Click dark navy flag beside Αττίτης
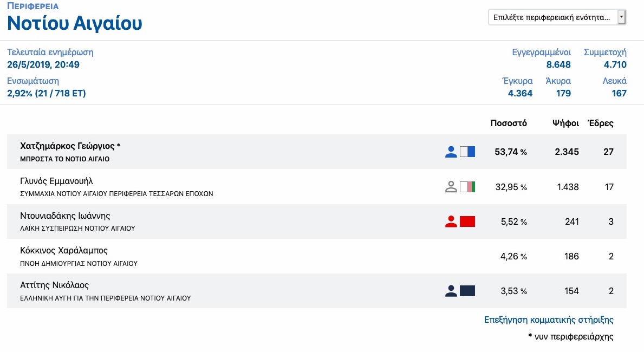Viewport: 644px width, 352px height. point(467,291)
